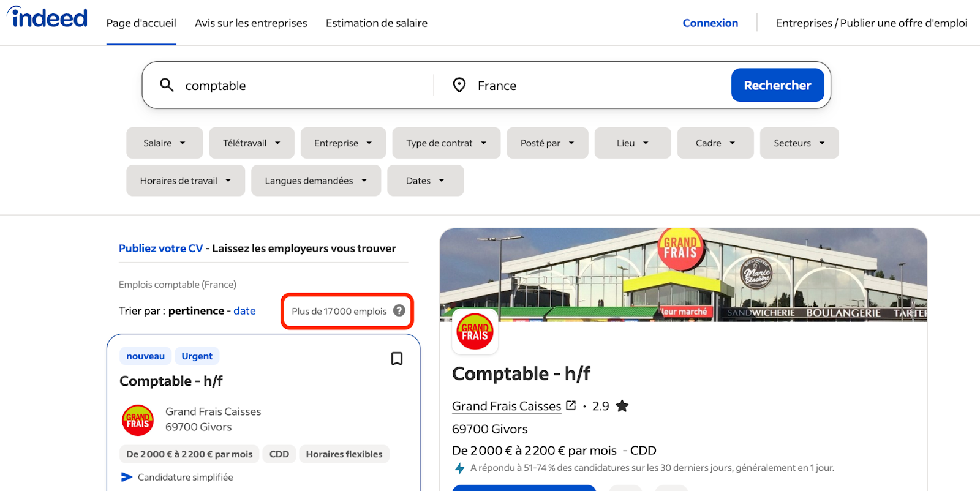The height and width of the screenshot is (491, 980).
Task: Open the Lieu filter dropdown
Action: coord(633,143)
